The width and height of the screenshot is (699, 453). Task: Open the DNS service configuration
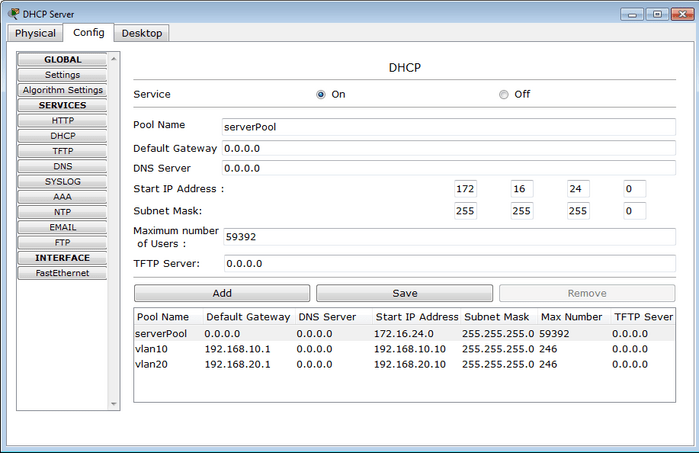click(x=62, y=166)
